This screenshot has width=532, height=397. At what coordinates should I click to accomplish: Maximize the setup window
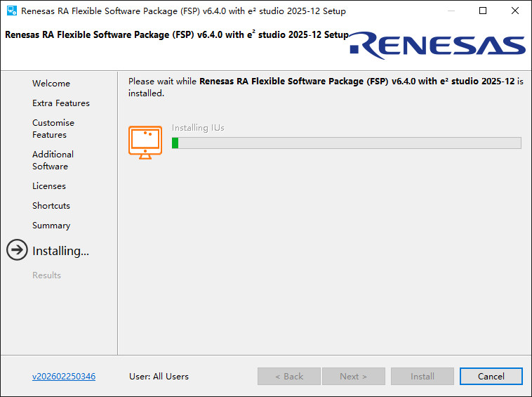point(483,11)
